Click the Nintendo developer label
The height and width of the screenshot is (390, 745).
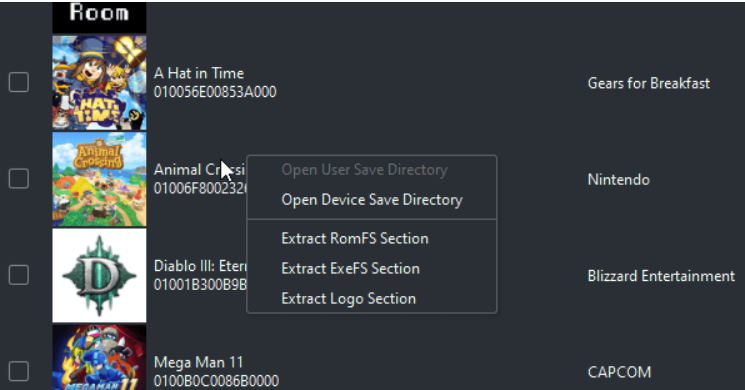619,180
